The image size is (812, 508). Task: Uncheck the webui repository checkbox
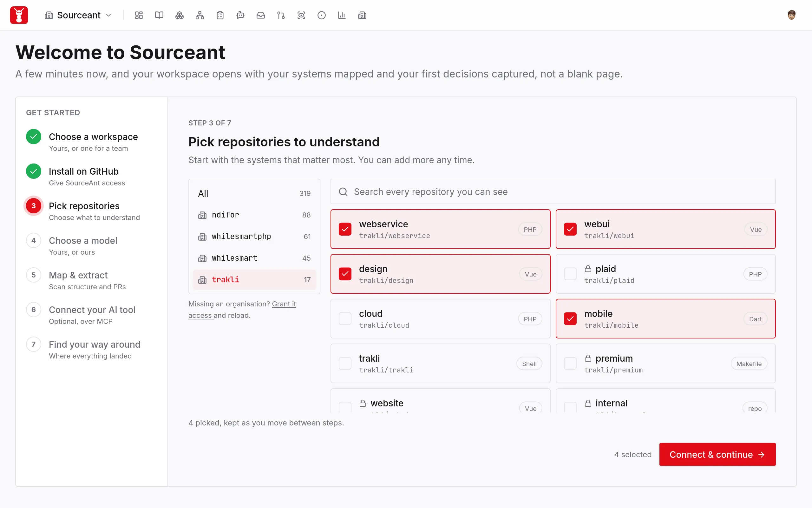coord(570,229)
